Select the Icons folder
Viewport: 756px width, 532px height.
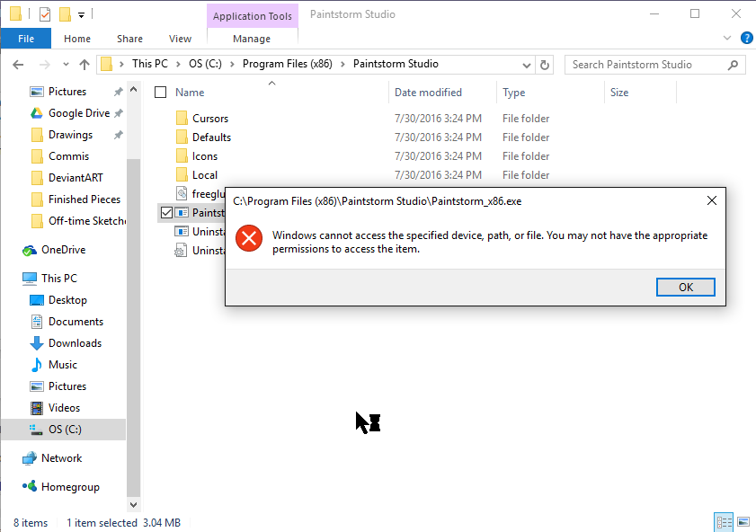[204, 156]
